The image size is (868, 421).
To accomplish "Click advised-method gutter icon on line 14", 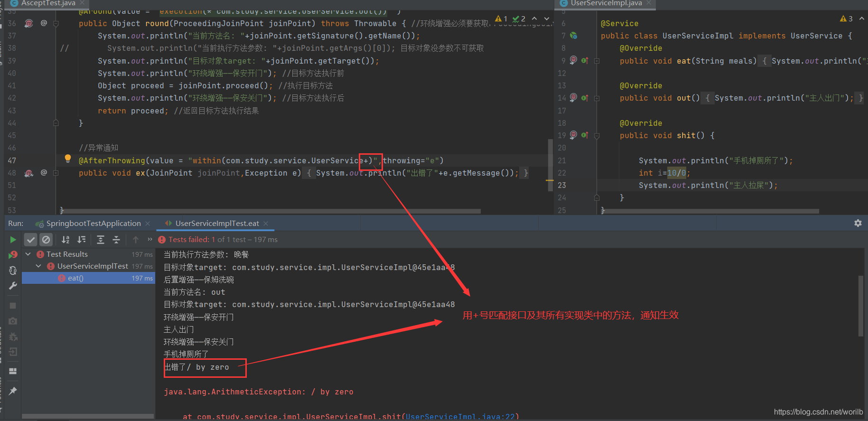I will click(573, 98).
